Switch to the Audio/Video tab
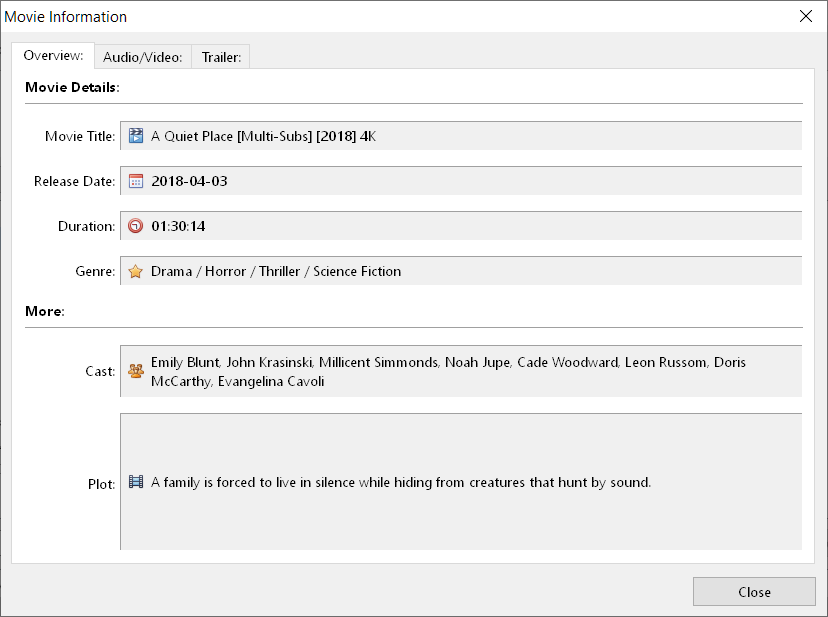This screenshot has height=617, width=828. tap(142, 57)
